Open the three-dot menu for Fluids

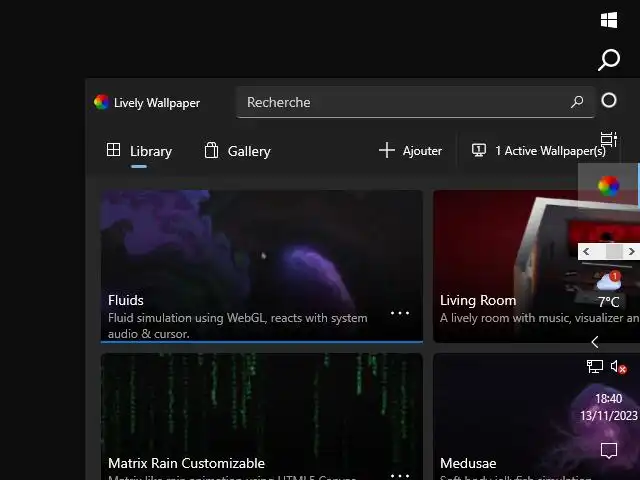click(400, 313)
